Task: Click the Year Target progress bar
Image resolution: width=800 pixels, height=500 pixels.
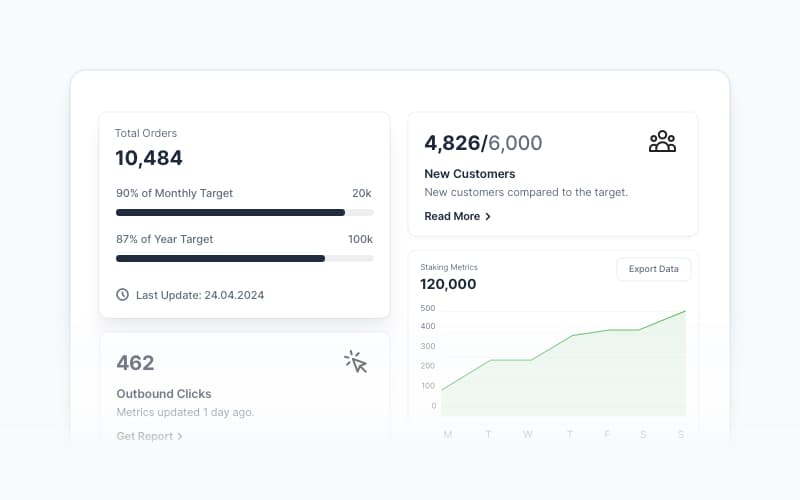Action: pyautogui.click(x=244, y=258)
